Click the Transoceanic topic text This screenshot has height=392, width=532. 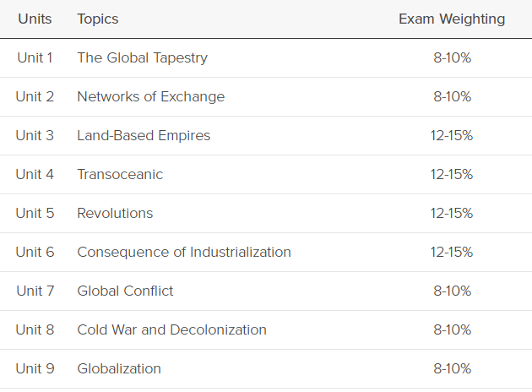(x=120, y=174)
